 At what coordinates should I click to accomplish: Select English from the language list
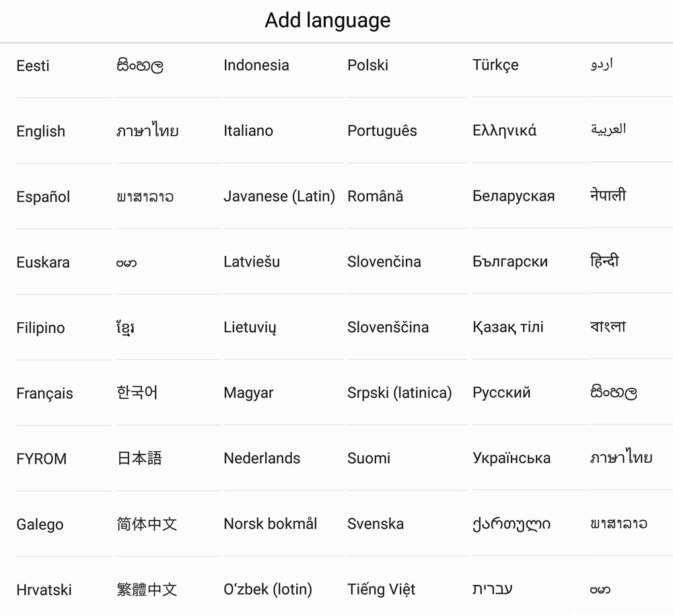41,131
